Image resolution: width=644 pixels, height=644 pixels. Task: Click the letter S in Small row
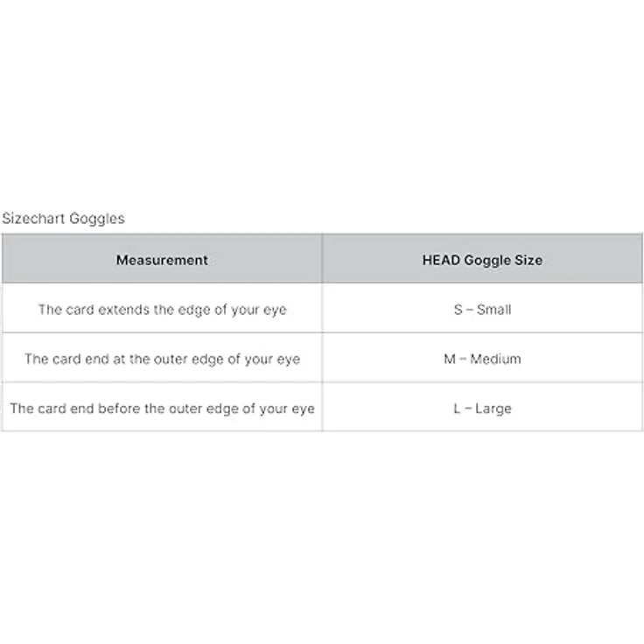click(458, 309)
